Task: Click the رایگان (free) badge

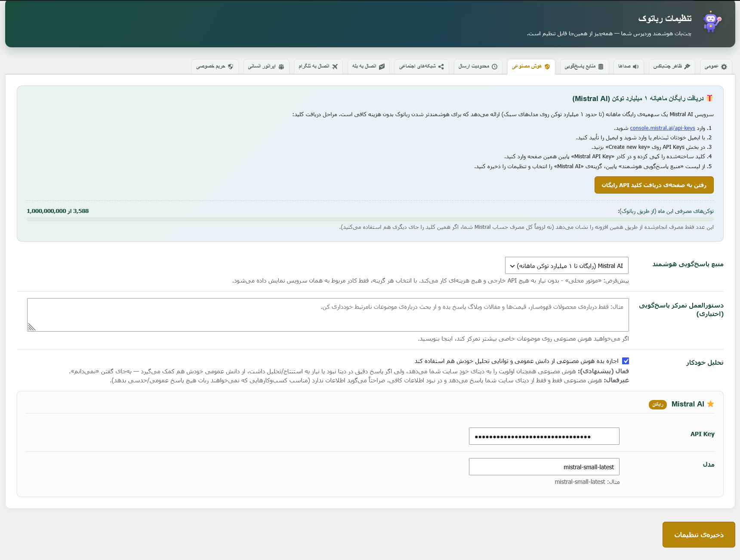Action: [x=658, y=405]
